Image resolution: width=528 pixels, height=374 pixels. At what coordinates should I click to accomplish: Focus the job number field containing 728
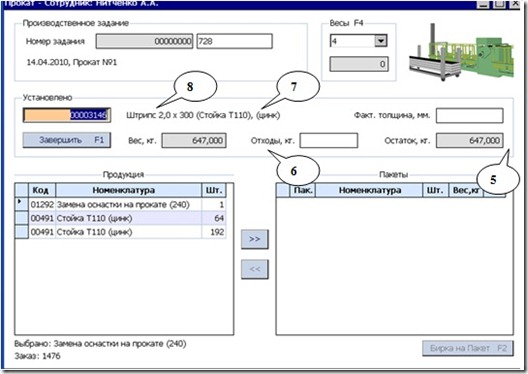[234, 41]
